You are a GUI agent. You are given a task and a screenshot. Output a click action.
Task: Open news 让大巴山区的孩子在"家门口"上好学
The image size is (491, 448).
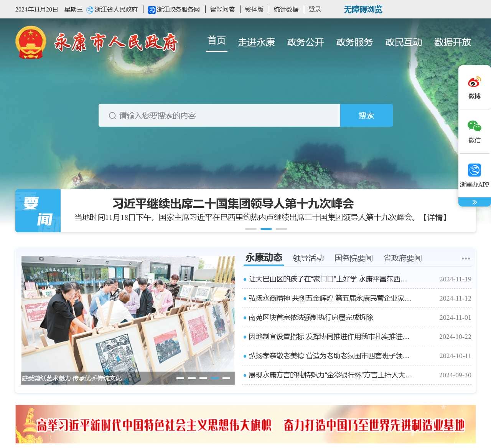pos(328,279)
